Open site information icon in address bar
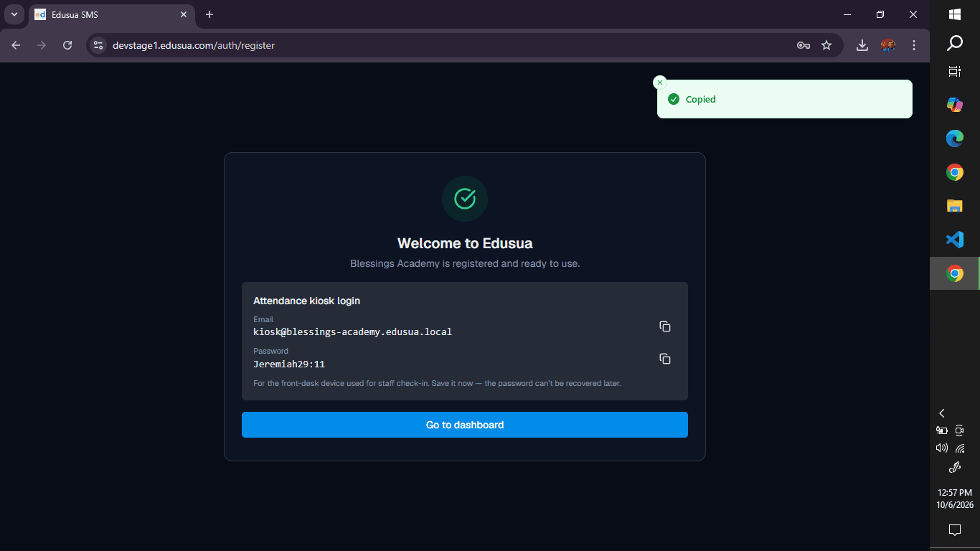This screenshot has height=551, width=980. [98, 45]
